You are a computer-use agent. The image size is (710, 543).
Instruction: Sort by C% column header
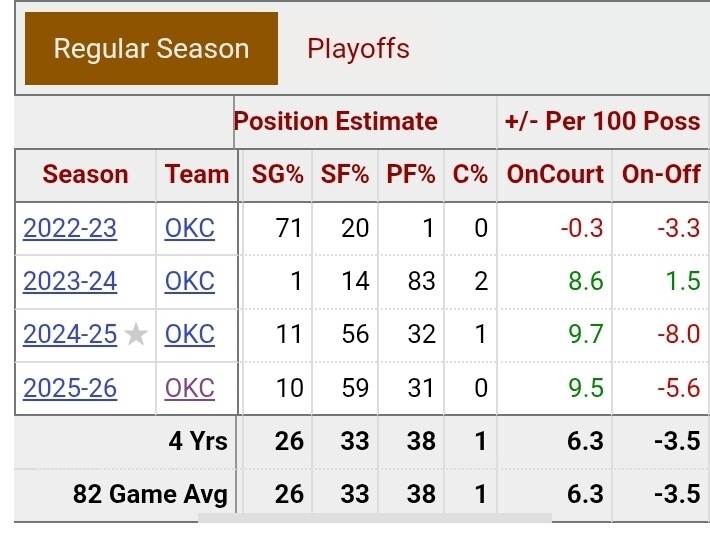470,174
